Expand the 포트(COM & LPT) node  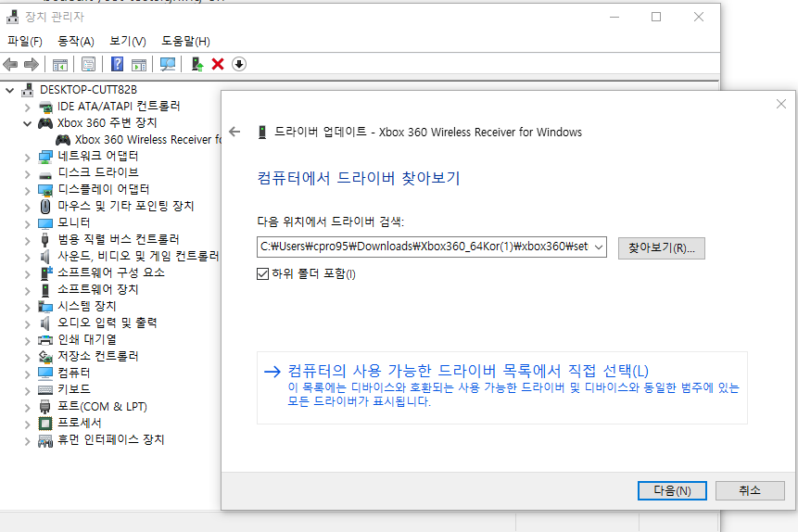point(28,407)
